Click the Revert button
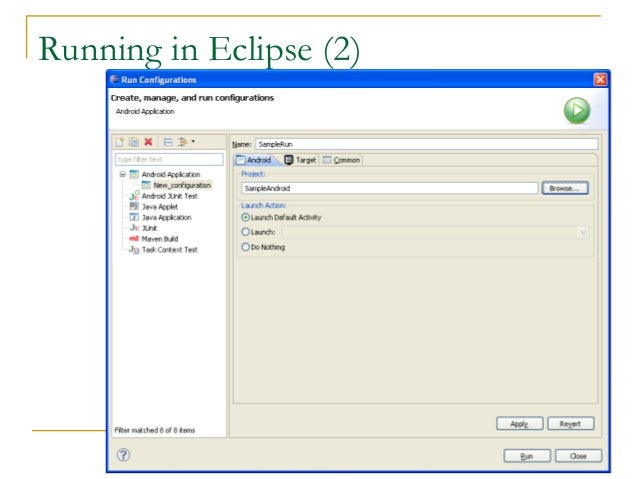Screen dimensions: 638x479 point(570,424)
